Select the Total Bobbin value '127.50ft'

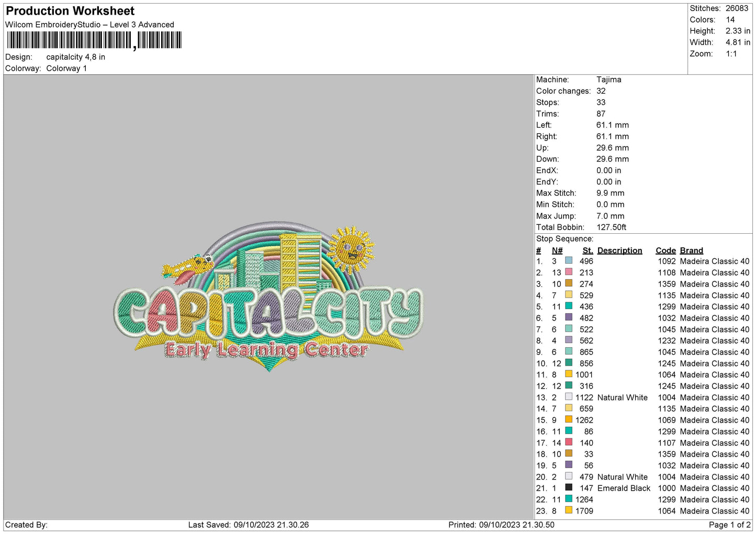pyautogui.click(x=612, y=228)
